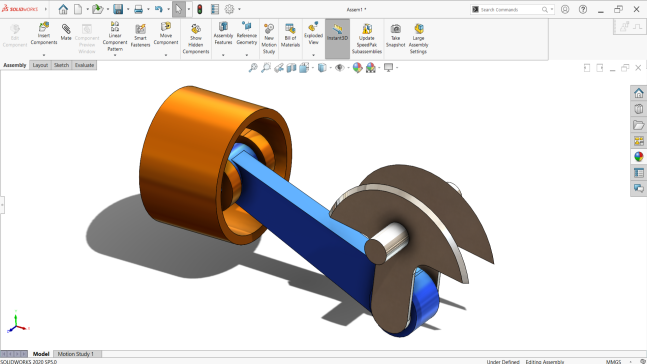Open a file with the Open icon
Image resolution: width=647 pixels, height=364 pixels.
tap(97, 9)
